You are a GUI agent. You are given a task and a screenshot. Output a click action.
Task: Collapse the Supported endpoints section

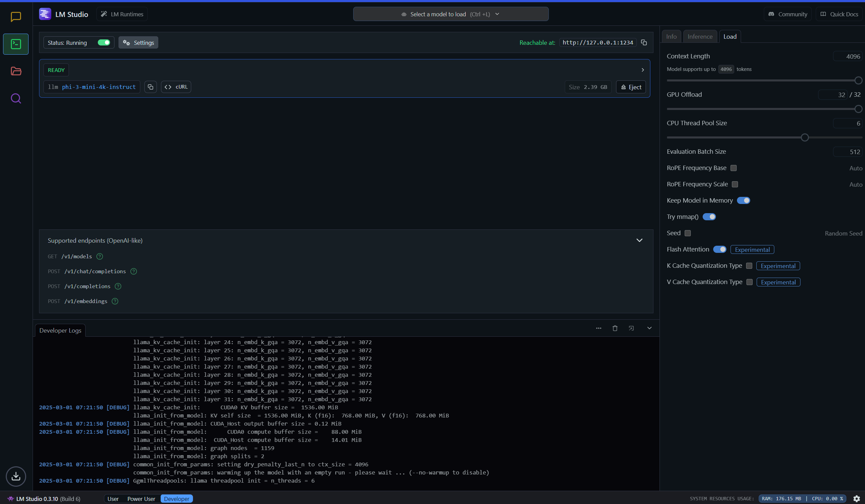click(x=639, y=241)
